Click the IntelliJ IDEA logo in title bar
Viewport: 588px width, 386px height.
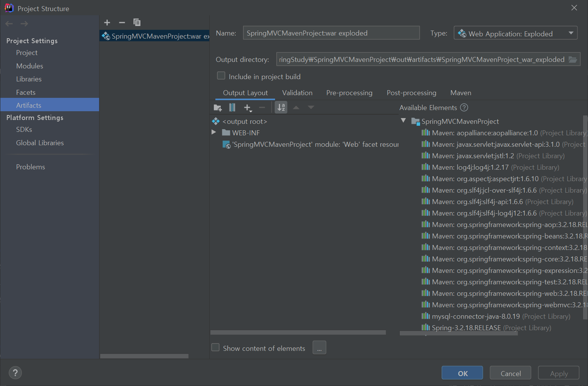pyautogui.click(x=9, y=8)
